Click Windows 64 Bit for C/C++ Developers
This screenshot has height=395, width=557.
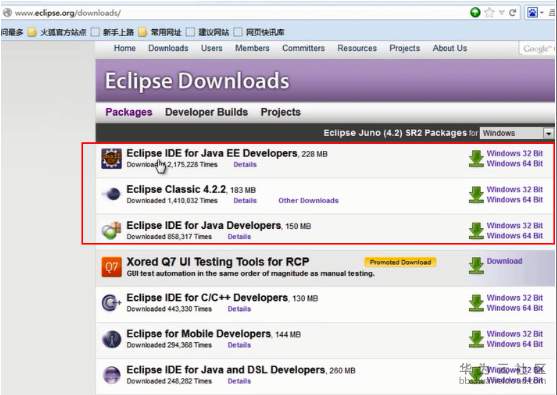515,308
